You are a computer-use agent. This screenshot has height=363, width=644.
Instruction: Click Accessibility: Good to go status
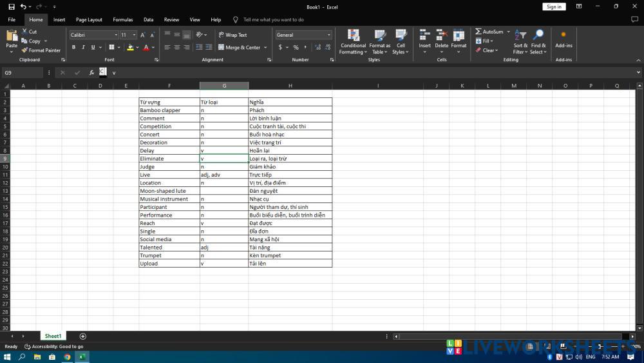point(54,347)
